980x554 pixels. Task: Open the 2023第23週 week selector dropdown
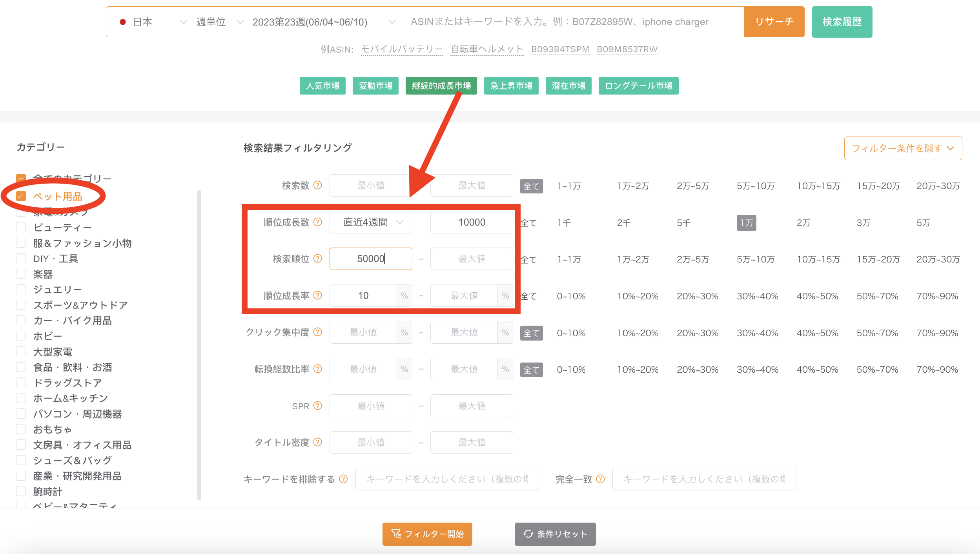(x=323, y=22)
